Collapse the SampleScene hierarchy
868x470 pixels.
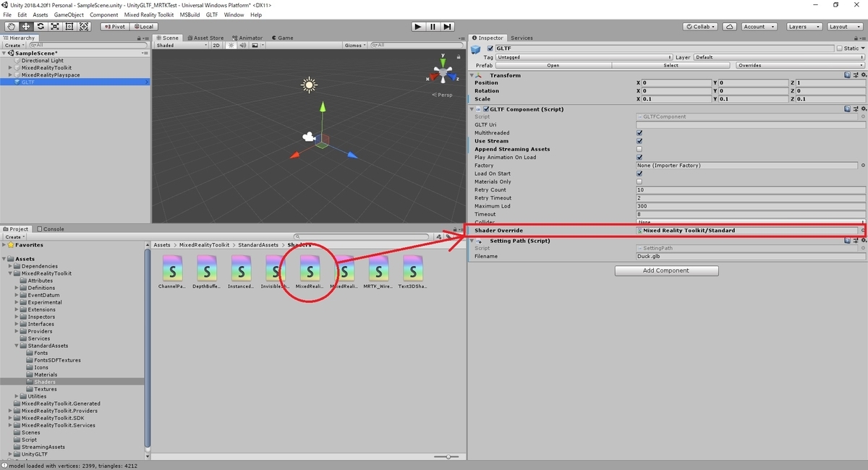tap(4, 54)
